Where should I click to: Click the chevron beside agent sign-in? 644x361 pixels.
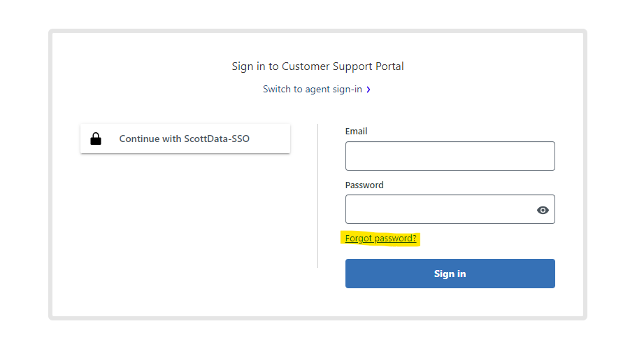(368, 90)
